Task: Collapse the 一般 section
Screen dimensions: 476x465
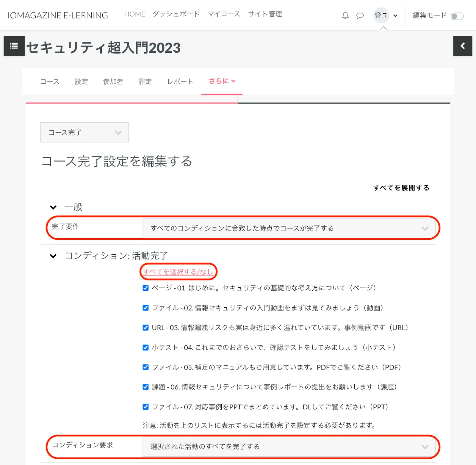Action: point(53,207)
